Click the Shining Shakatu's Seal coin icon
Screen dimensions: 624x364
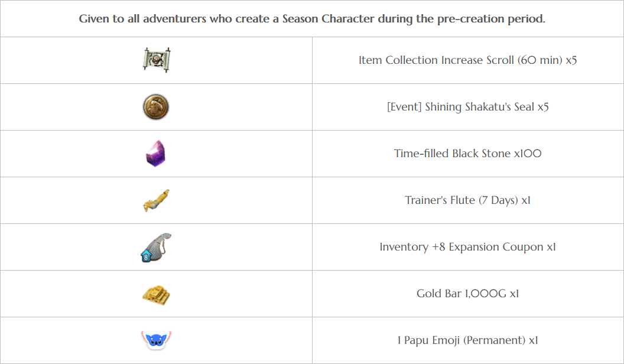pos(156,107)
